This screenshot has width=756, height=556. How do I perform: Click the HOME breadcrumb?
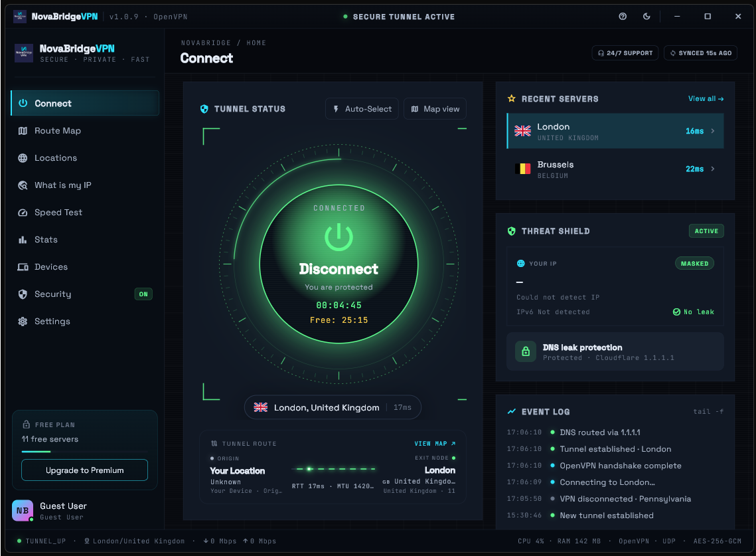tap(256, 43)
